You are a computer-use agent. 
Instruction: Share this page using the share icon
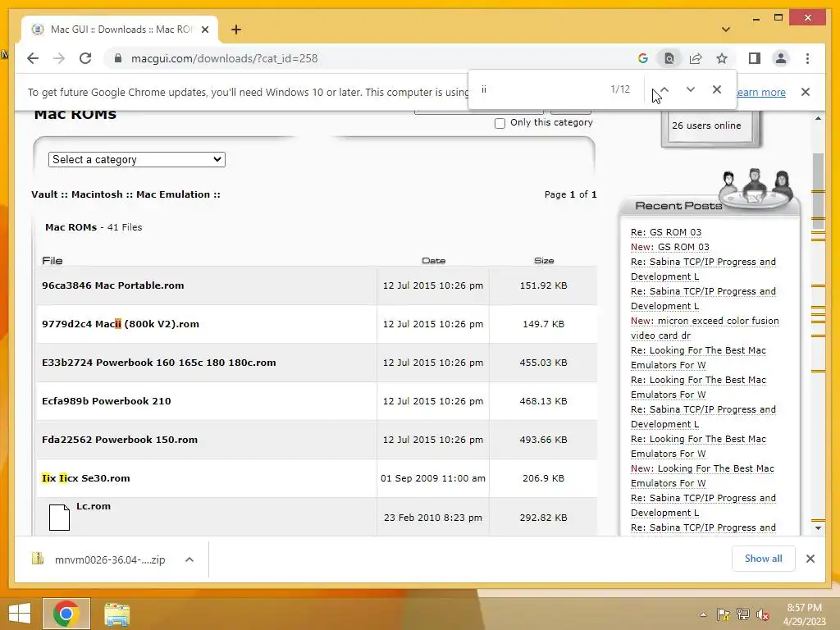click(x=696, y=58)
